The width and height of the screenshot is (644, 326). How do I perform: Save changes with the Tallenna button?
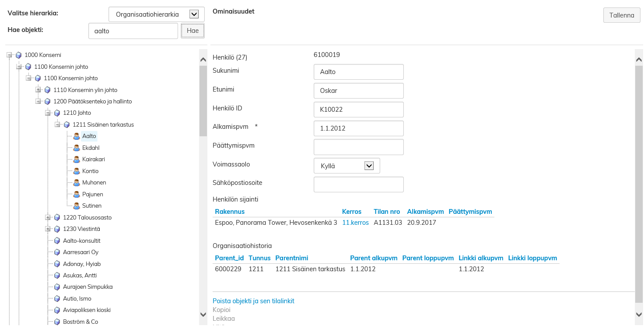pyautogui.click(x=621, y=15)
